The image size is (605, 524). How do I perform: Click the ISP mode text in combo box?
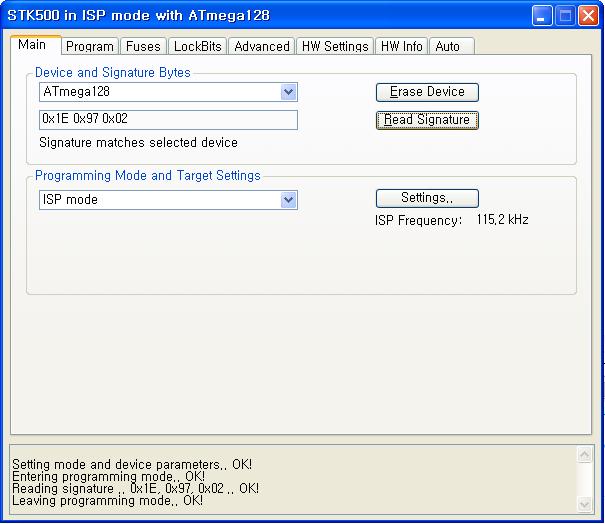point(70,199)
